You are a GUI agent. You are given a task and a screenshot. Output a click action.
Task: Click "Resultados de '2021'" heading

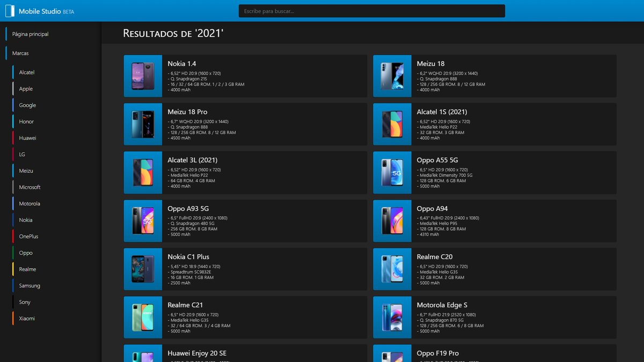tap(173, 33)
